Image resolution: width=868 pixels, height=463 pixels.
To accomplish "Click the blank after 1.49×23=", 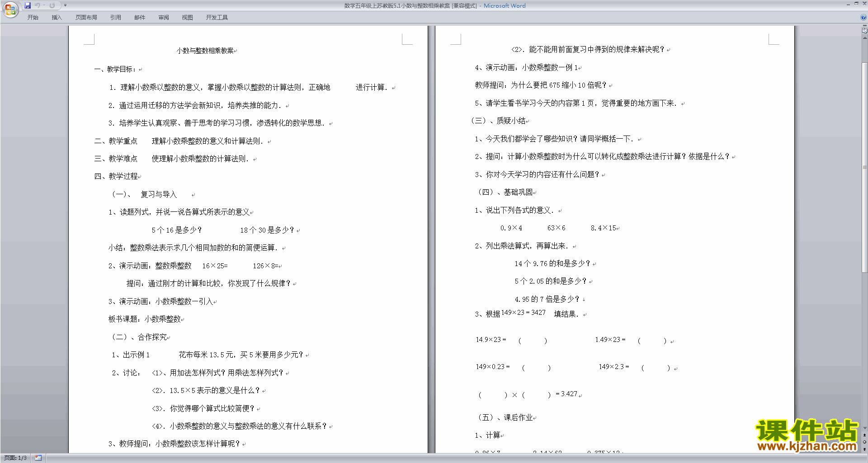I will (652, 341).
